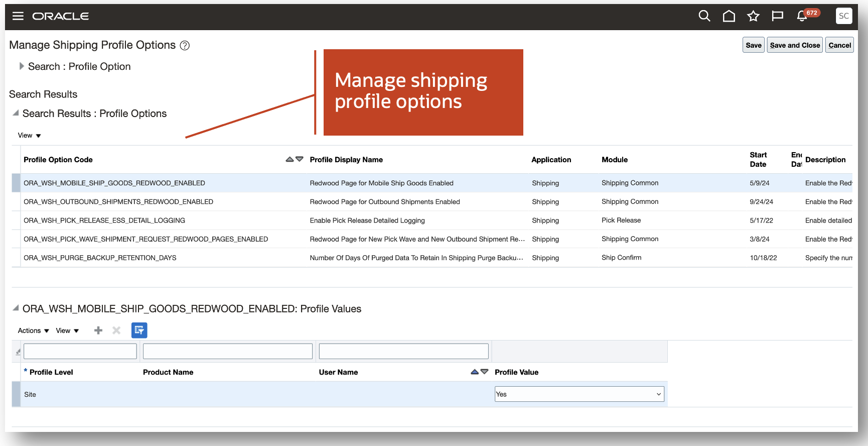
Task: Click the Oracle logo
Action: click(x=61, y=16)
